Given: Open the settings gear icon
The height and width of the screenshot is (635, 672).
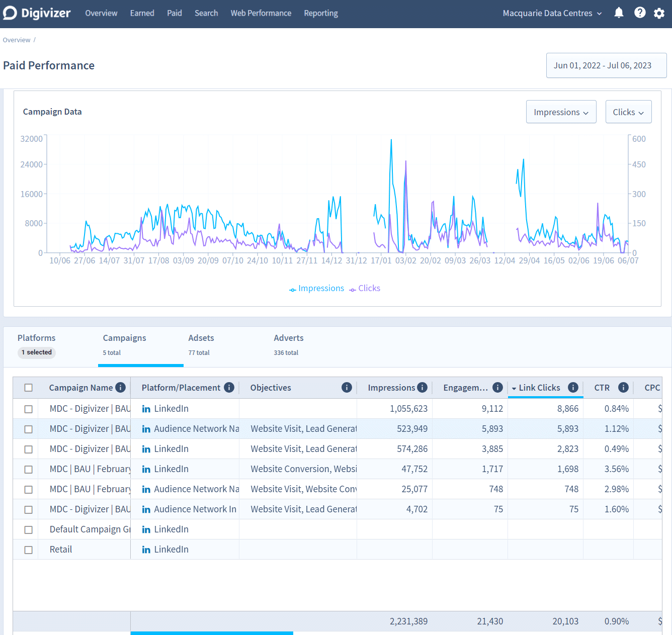Looking at the screenshot, I should [659, 13].
